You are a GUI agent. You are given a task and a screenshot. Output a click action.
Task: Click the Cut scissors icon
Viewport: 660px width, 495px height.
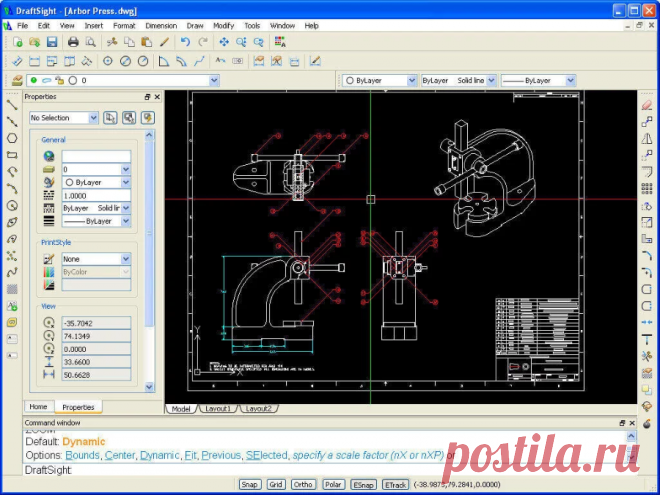point(112,42)
